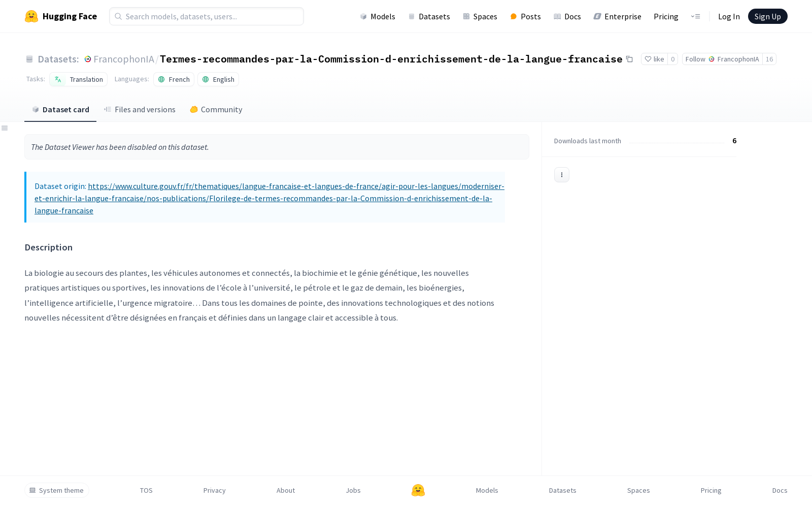The width and height of the screenshot is (812, 508).
Task: Open the TOS footer link
Action: tap(146, 490)
